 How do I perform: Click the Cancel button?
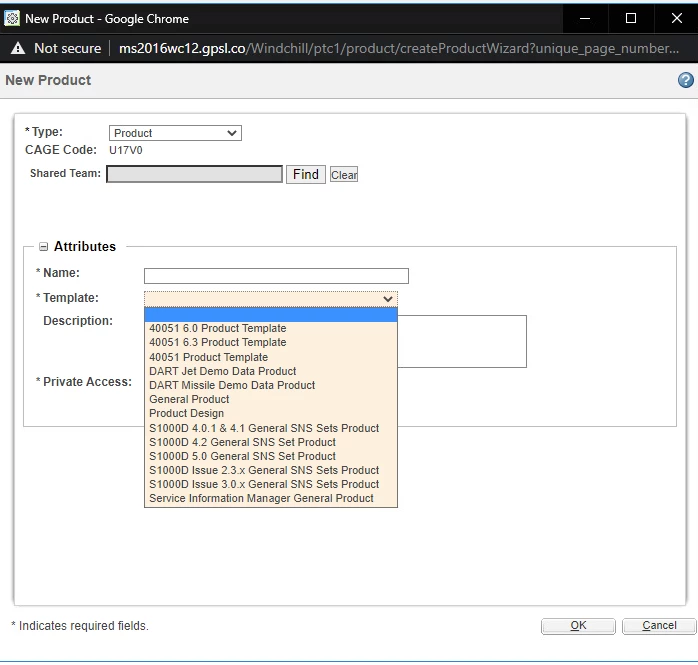659,626
